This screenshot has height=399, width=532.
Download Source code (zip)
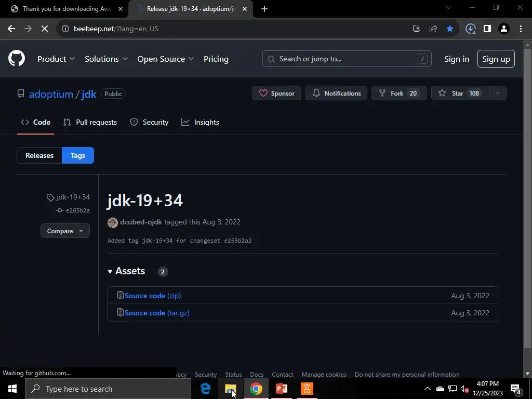(x=153, y=296)
